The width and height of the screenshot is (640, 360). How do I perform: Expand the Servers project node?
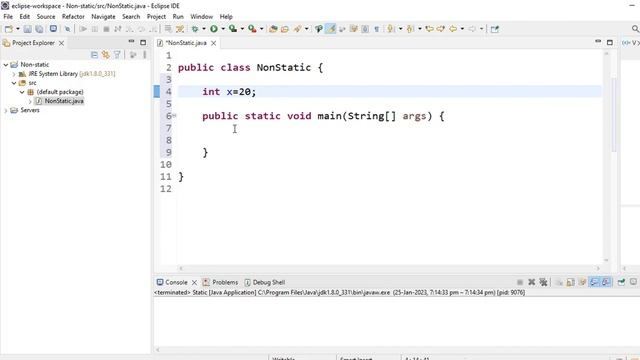coord(6,110)
